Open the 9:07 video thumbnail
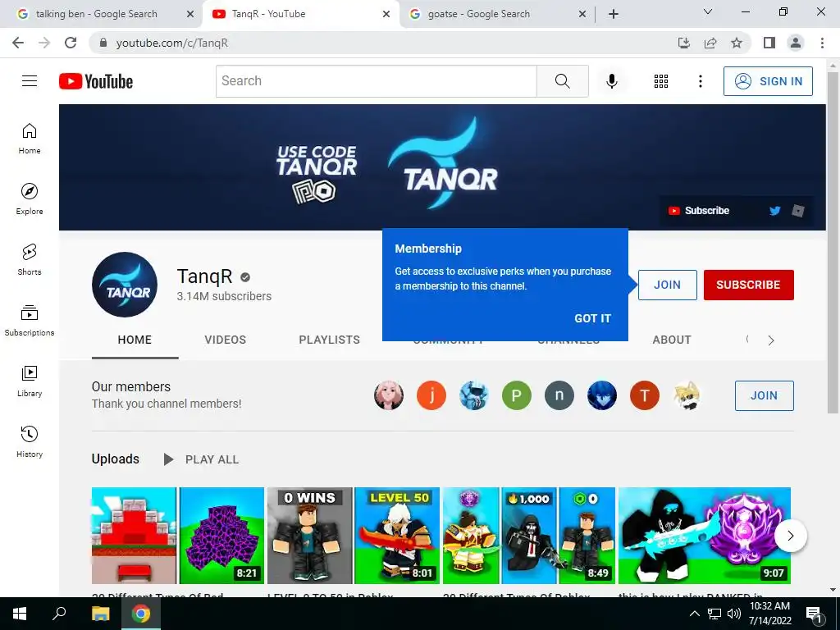This screenshot has height=630, width=840. point(705,536)
